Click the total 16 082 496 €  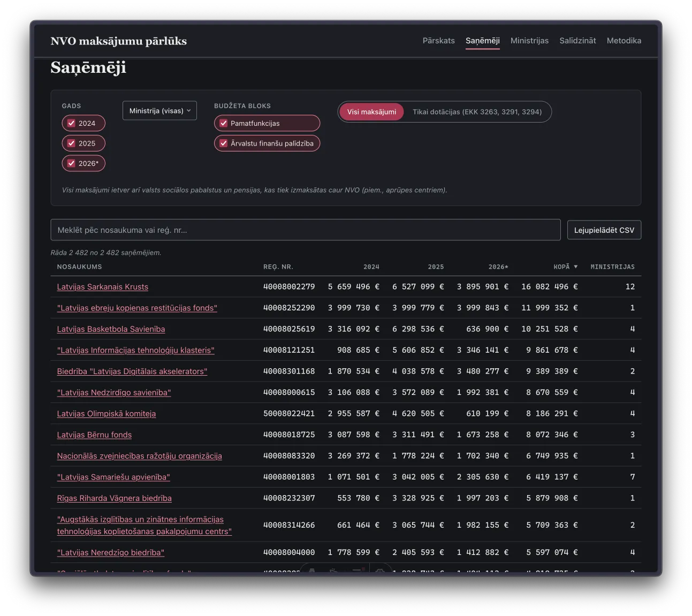(550, 287)
